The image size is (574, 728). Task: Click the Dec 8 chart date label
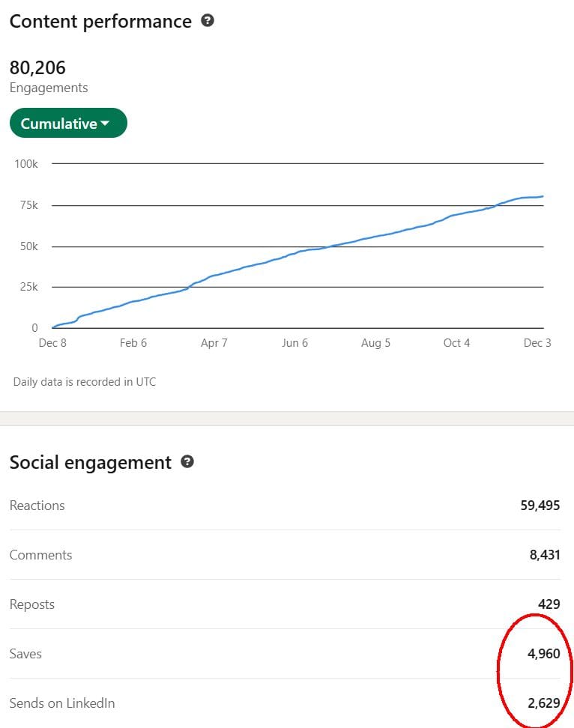tap(52, 343)
